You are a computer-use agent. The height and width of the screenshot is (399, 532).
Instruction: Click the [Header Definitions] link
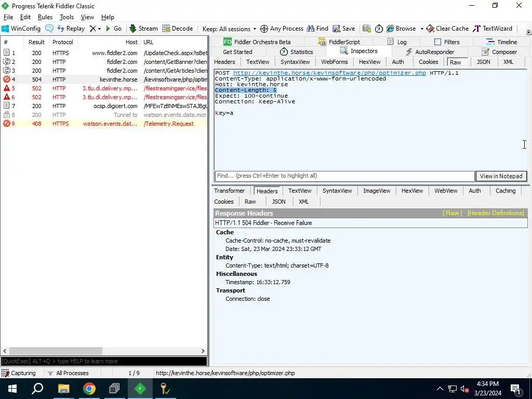point(496,213)
